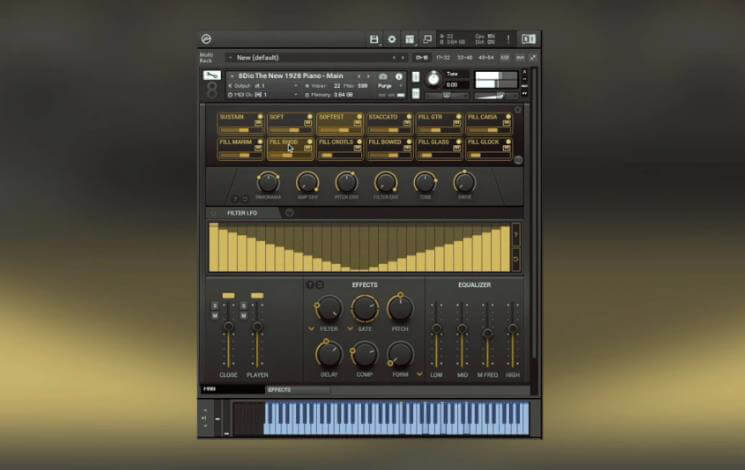Toggle the SUSTAIN articulation power light
745x470 pixels.
259,117
